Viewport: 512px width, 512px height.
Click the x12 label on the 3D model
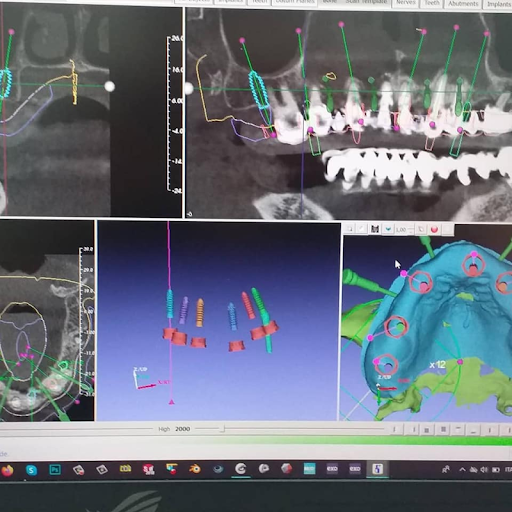pyautogui.click(x=437, y=365)
